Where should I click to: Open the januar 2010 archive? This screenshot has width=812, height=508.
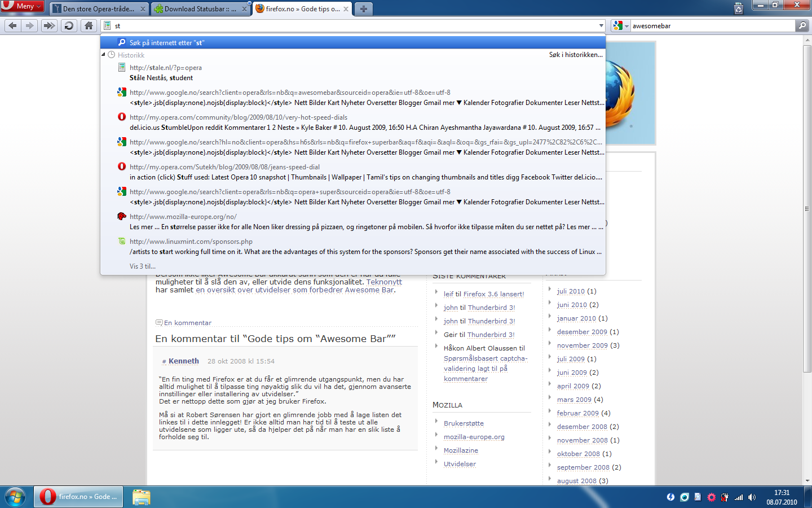tap(576, 318)
